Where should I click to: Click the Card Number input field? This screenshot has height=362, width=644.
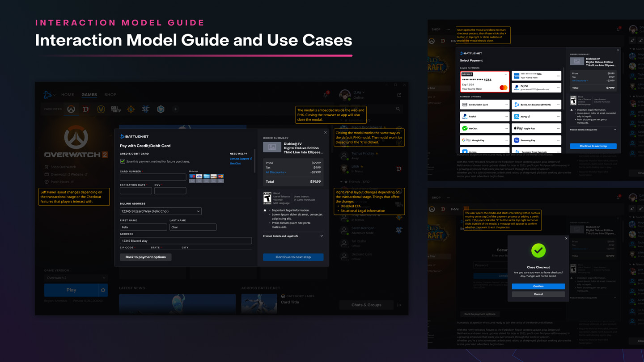click(x=153, y=177)
